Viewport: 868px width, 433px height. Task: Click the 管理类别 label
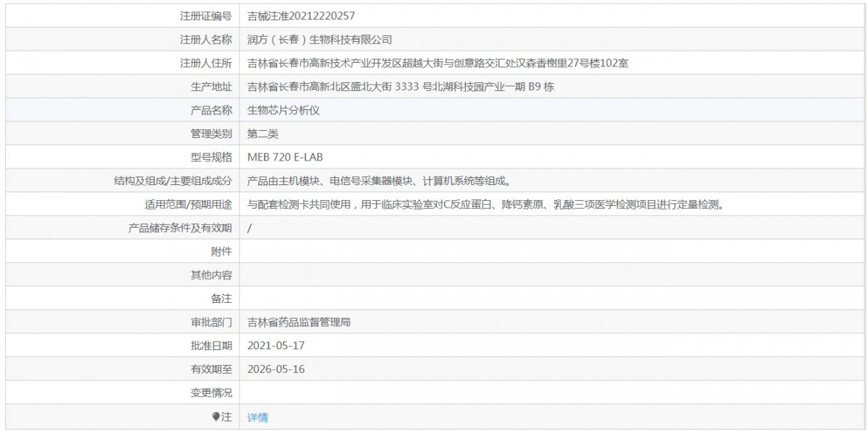click(x=211, y=134)
